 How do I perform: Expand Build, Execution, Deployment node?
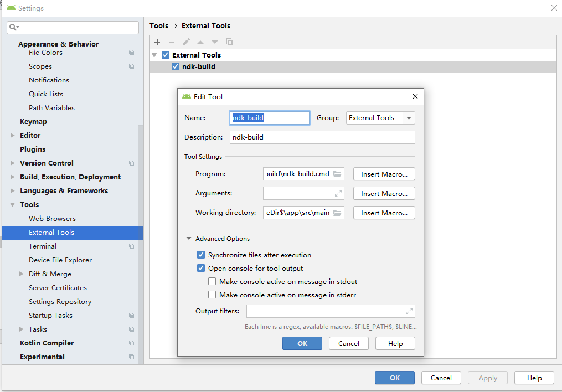click(x=13, y=177)
